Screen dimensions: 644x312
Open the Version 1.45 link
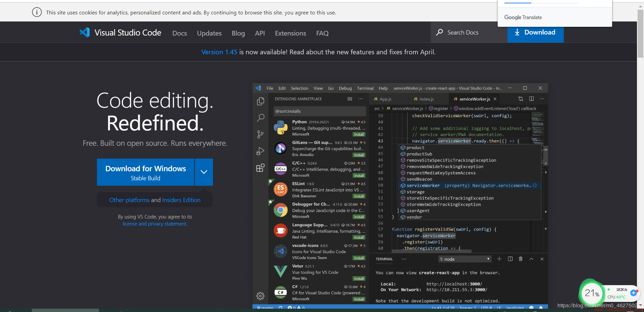click(x=219, y=52)
